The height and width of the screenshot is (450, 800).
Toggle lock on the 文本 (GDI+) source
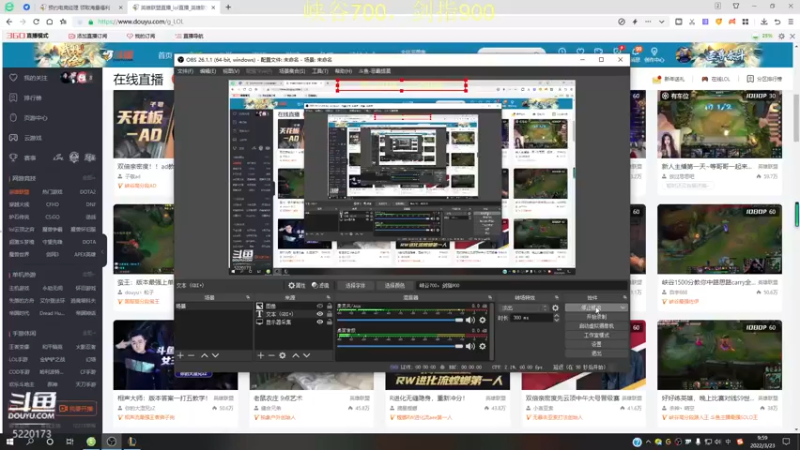tap(329, 314)
